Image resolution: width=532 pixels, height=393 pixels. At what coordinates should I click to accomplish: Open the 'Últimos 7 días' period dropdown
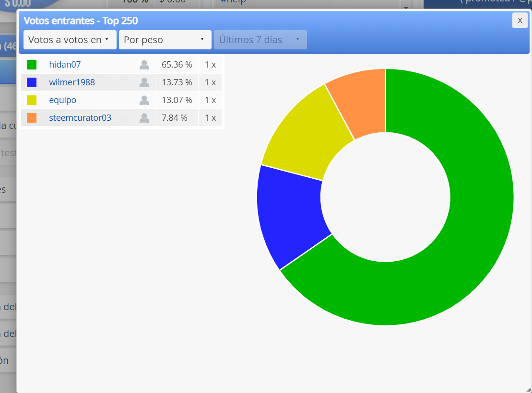260,40
